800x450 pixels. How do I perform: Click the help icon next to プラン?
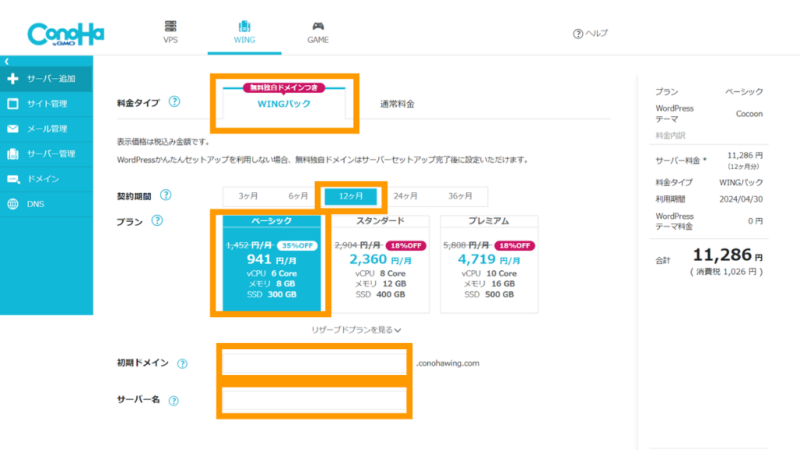point(157,220)
